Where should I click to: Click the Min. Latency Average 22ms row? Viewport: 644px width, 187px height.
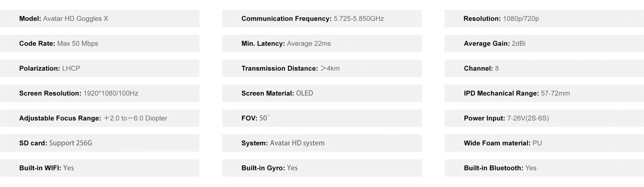pos(322,44)
